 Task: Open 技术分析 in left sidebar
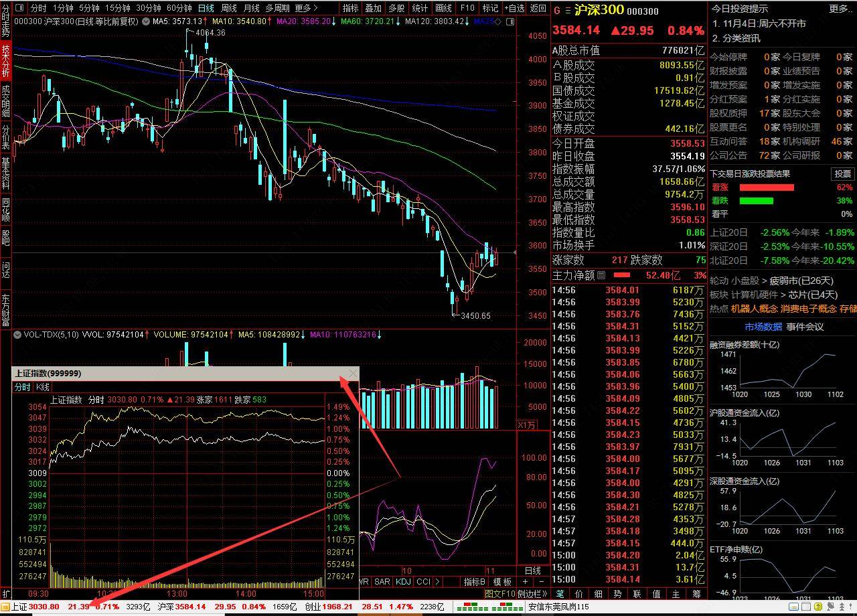[x=6, y=61]
